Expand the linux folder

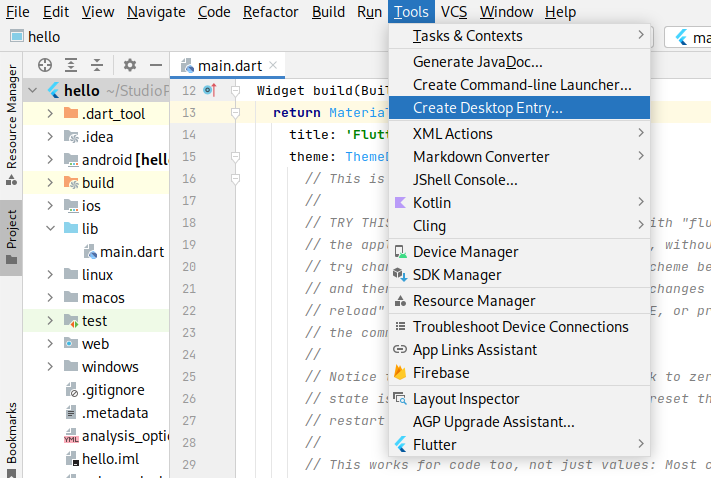coord(50,274)
